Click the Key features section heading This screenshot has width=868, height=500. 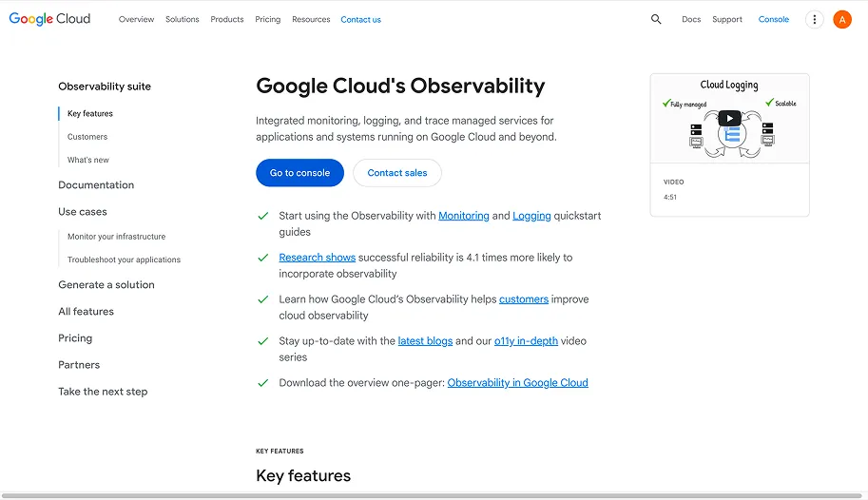point(303,475)
